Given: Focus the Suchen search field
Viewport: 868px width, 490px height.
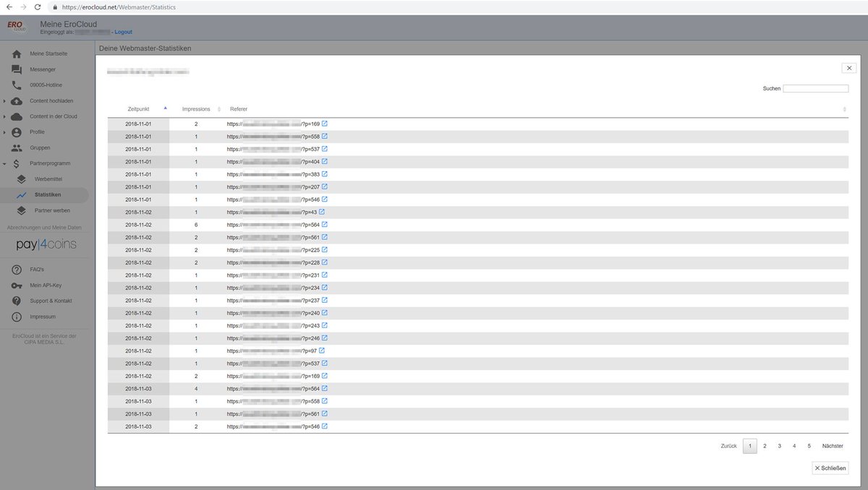Looking at the screenshot, I should (x=816, y=88).
